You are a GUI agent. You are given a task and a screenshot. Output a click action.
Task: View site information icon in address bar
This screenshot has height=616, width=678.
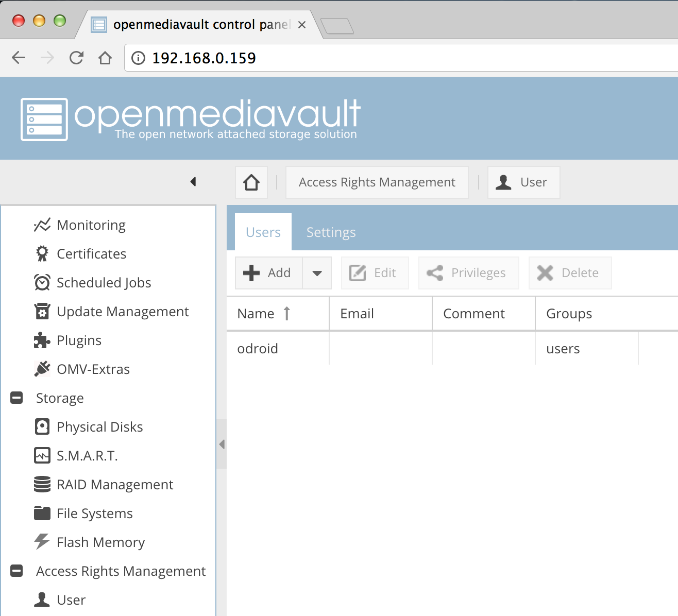pos(138,58)
